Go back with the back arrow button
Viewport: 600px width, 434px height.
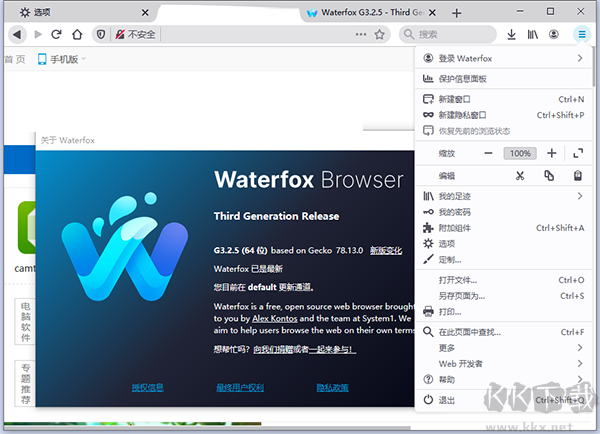coord(17,34)
